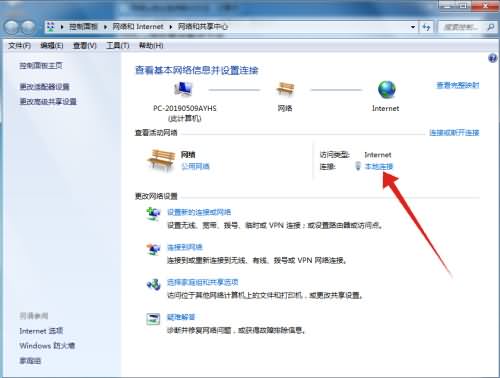Screen dimensions: 500x378
Task: Click 疑难解答 link
Action: pos(181,317)
